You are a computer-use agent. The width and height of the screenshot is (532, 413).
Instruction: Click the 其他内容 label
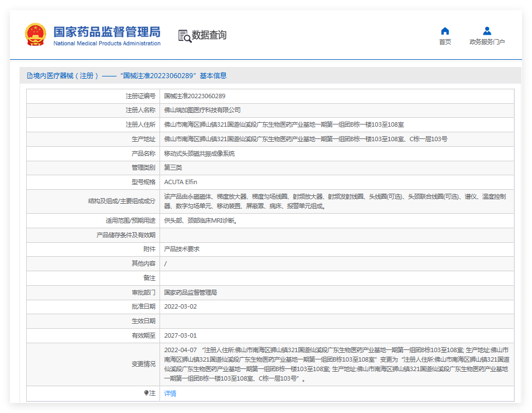(143, 263)
